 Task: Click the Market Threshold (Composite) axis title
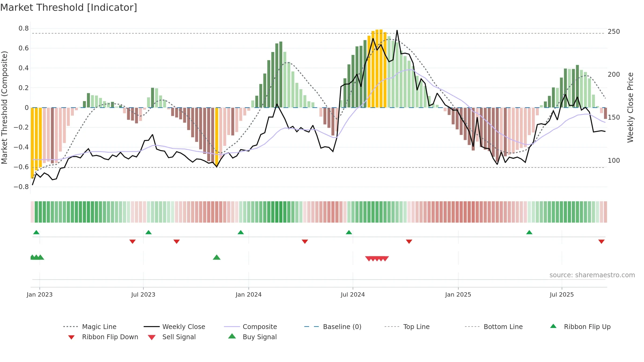4,108
